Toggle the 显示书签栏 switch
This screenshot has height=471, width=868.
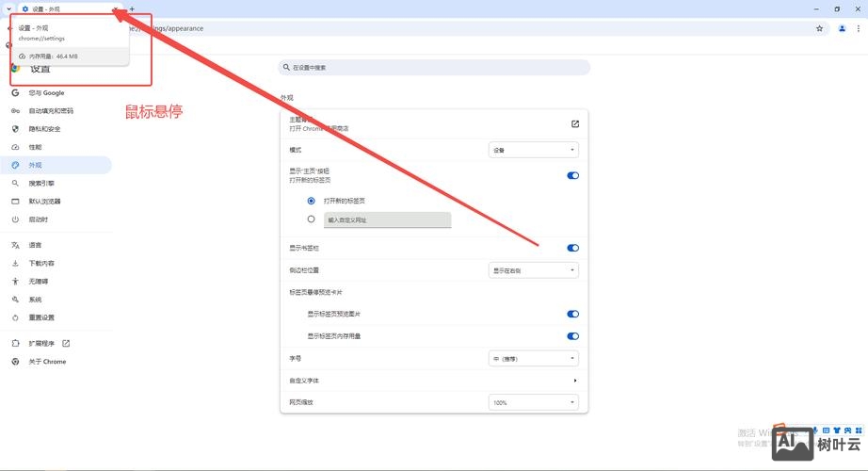573,248
